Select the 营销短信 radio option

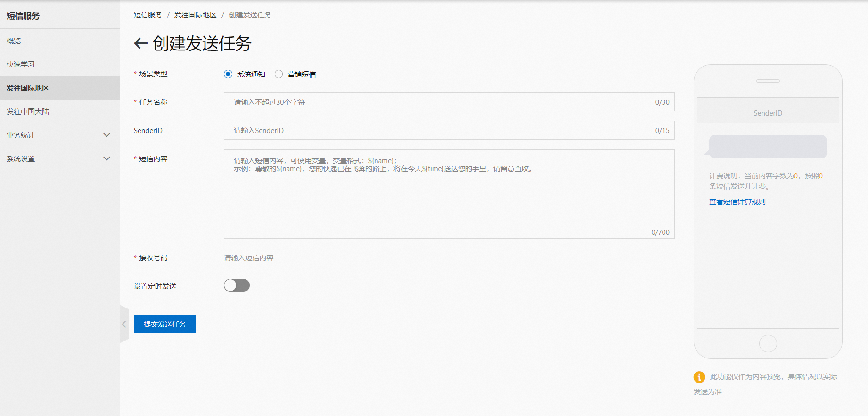279,74
